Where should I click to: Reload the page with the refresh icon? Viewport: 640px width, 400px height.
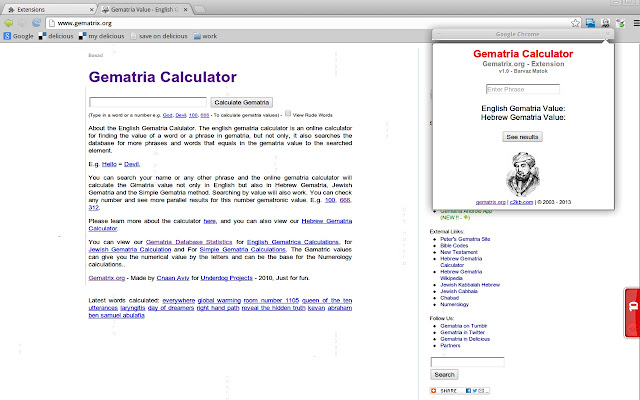(x=36, y=23)
